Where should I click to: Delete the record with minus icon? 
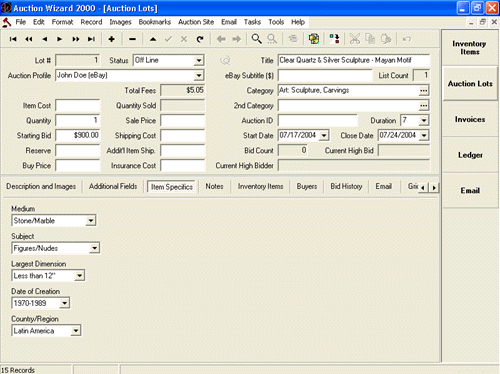point(132,39)
